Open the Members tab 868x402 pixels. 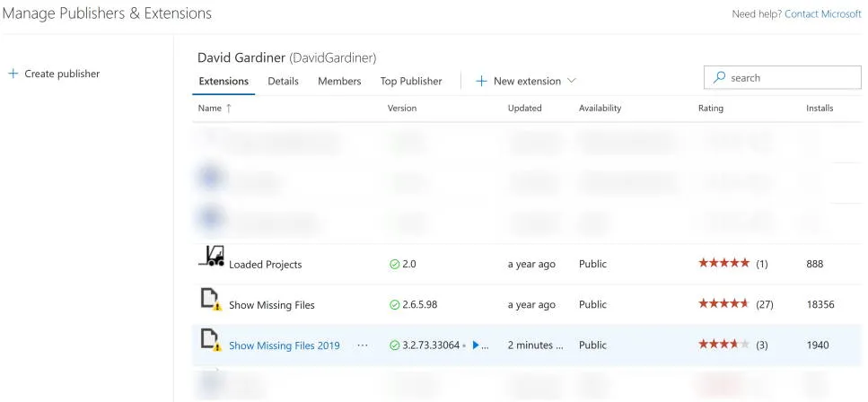coord(339,82)
